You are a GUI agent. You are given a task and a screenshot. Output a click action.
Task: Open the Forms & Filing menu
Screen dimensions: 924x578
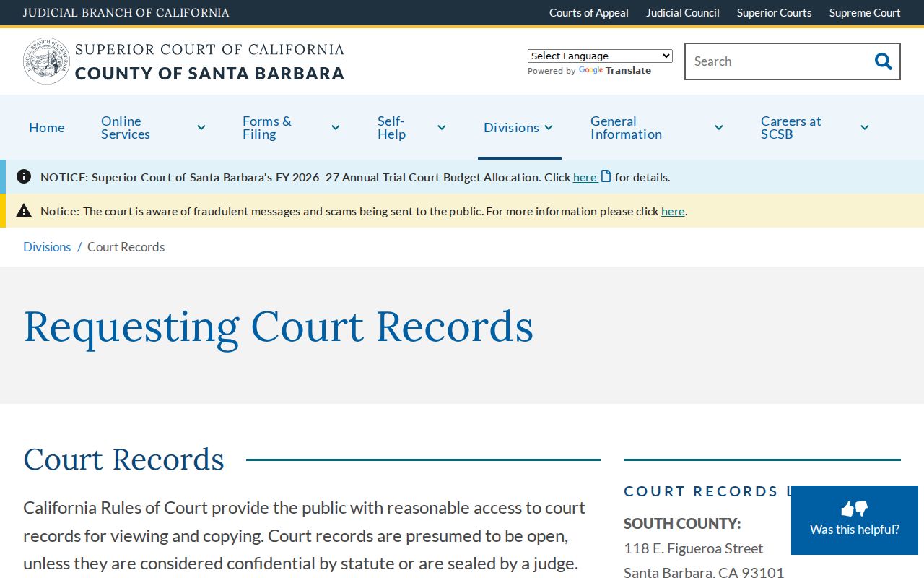click(267, 128)
